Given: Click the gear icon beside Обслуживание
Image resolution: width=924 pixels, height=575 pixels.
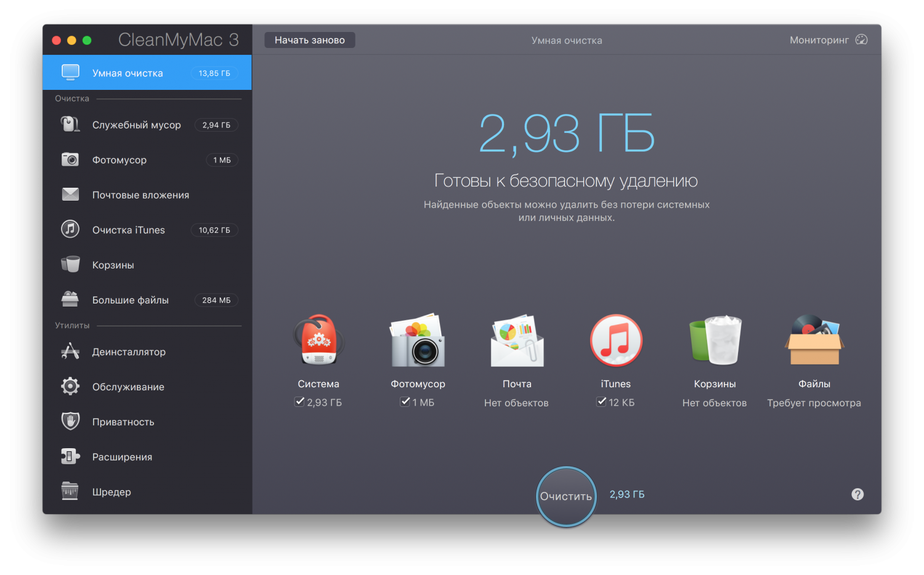Looking at the screenshot, I should [x=70, y=387].
